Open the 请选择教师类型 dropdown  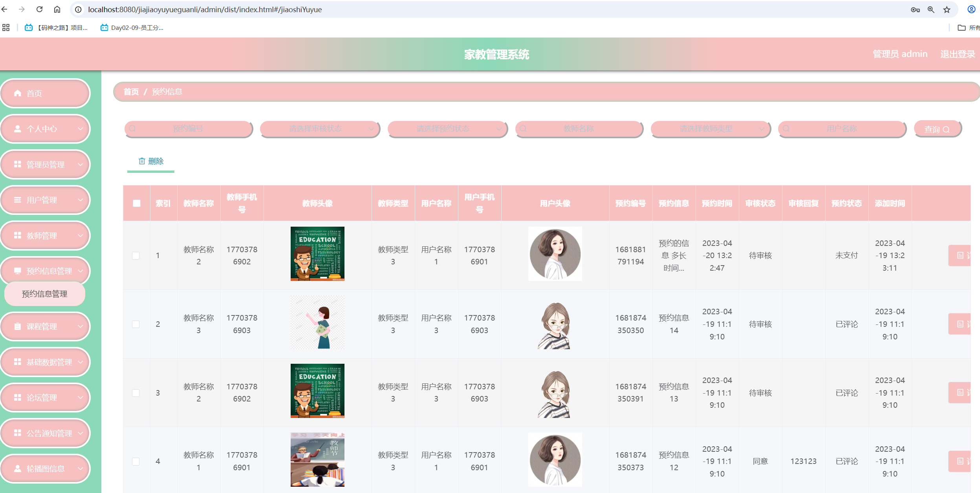(711, 129)
